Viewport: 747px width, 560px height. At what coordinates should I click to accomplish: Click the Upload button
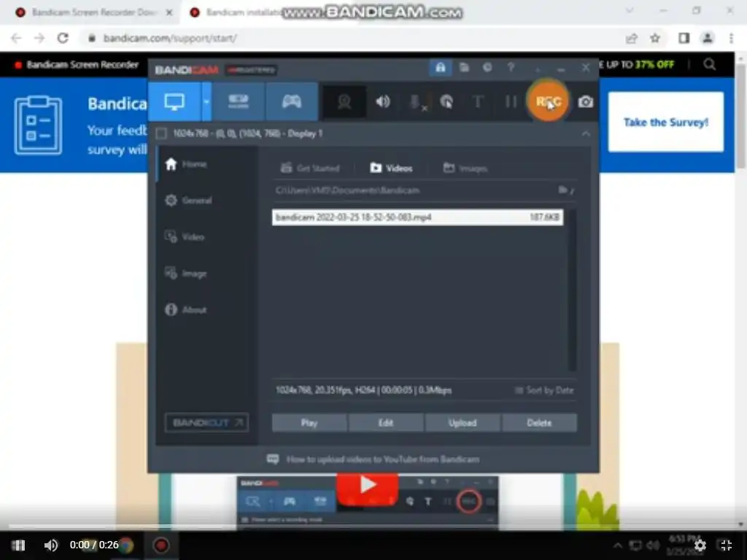click(x=462, y=423)
